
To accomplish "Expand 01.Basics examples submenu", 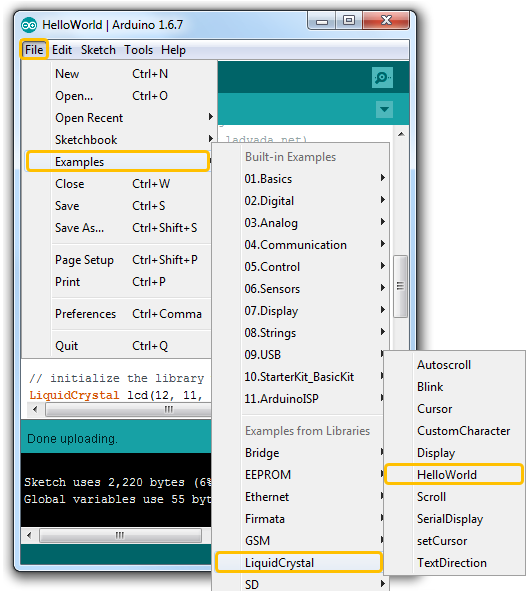I will (x=301, y=179).
